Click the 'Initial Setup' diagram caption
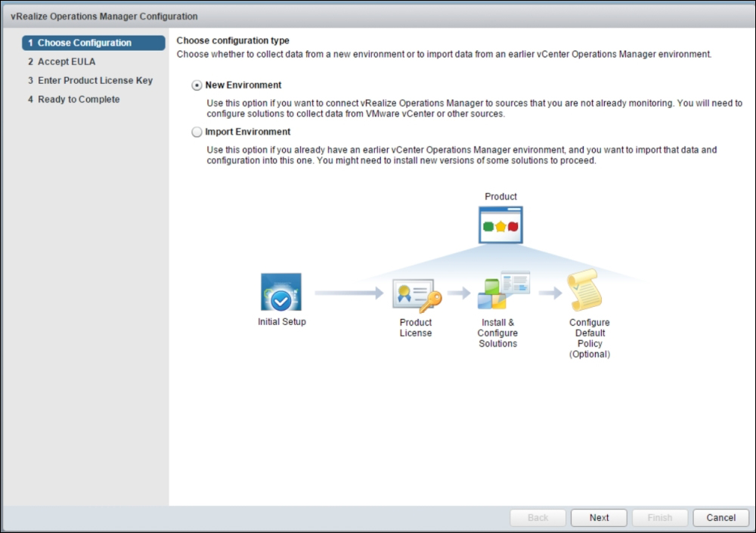 281,322
